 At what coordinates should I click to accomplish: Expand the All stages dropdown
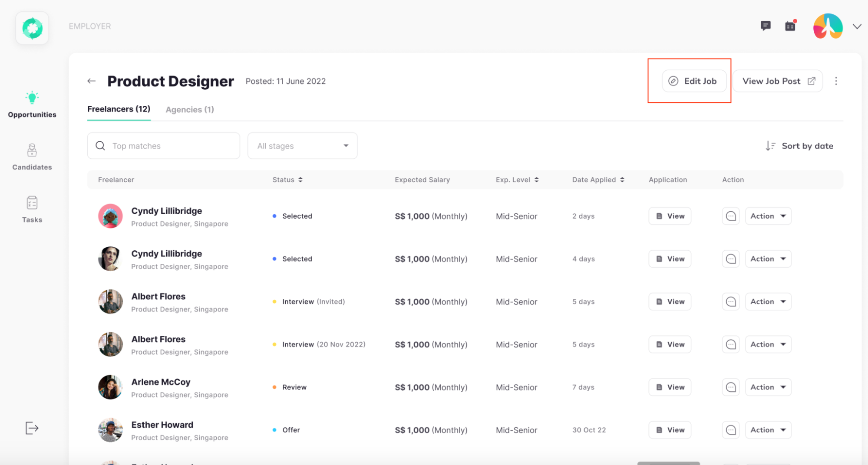point(302,146)
